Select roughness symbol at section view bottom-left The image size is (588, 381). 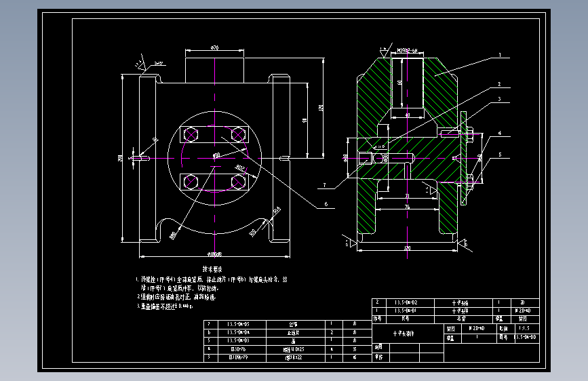[x=350, y=241]
